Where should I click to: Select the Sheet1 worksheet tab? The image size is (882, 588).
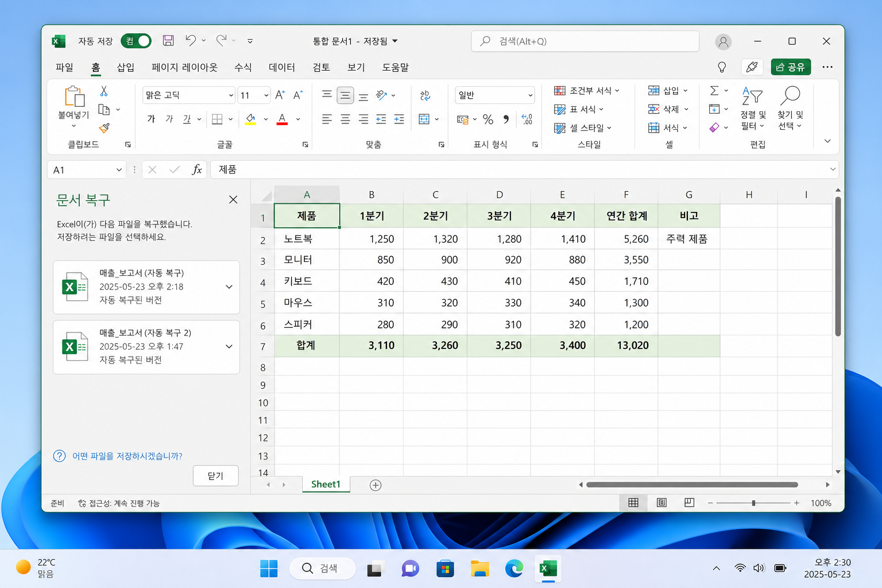326,484
